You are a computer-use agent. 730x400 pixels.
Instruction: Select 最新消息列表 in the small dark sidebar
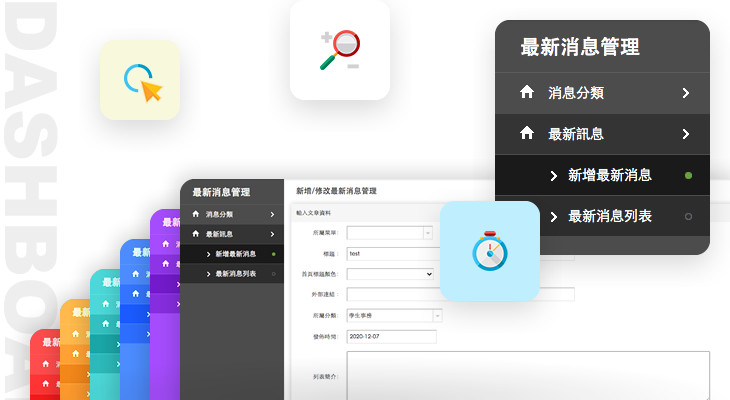pyautogui.click(x=235, y=274)
